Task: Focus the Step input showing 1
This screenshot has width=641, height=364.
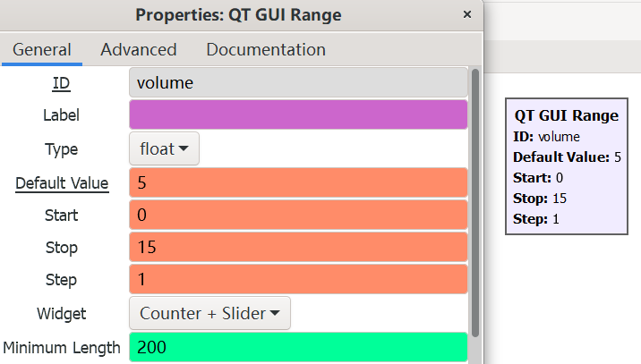Action: (x=298, y=280)
